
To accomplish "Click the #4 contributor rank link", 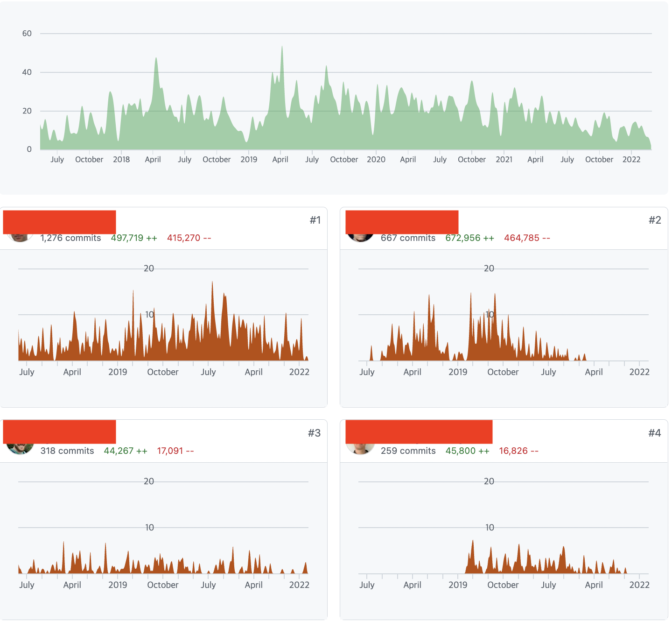I will coord(655,433).
